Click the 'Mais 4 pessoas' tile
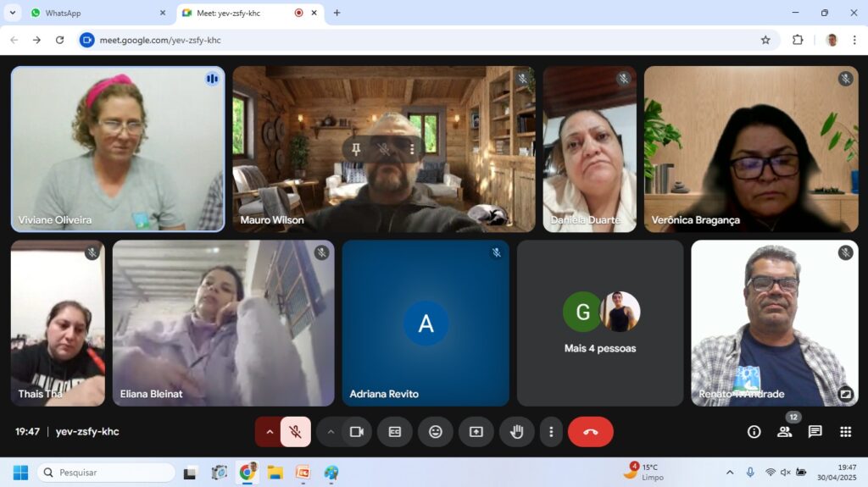Screen dimensions: 868x487 click(600, 324)
